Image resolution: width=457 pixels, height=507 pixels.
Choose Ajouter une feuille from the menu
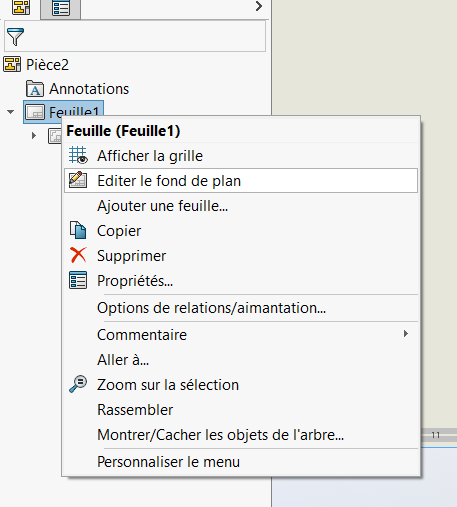point(162,206)
